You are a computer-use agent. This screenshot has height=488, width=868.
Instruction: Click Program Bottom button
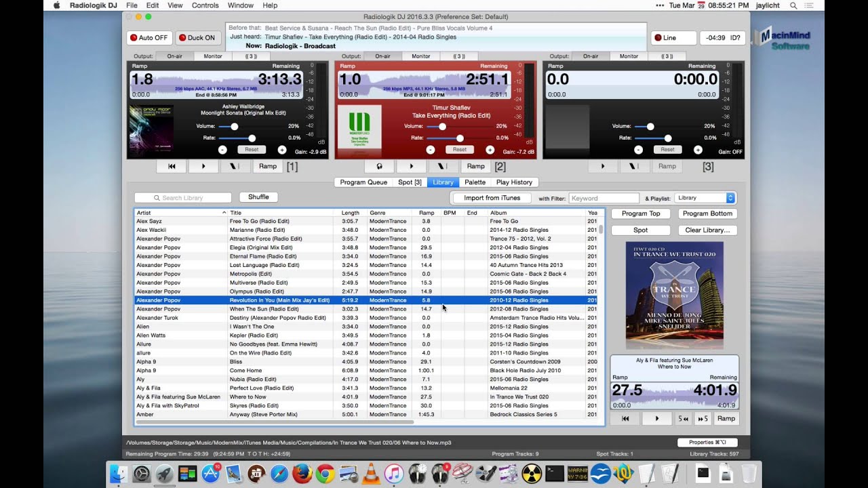tap(707, 213)
